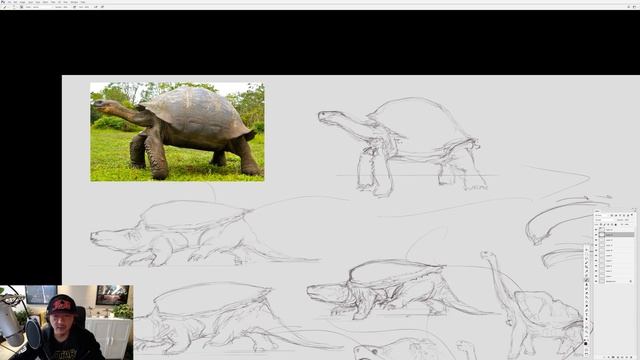The width and height of the screenshot is (640, 360).
Task: Select the Horizontal Type tool
Action: click(587, 314)
